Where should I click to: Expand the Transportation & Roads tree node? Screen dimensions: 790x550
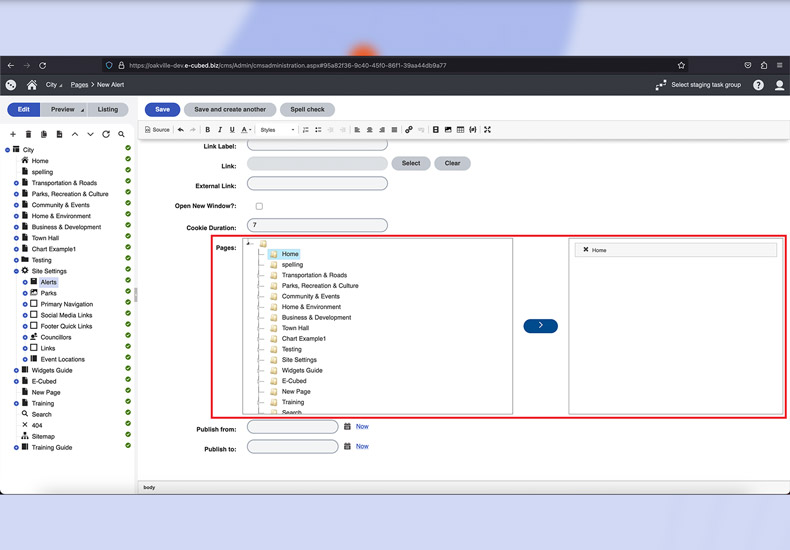tap(16, 183)
